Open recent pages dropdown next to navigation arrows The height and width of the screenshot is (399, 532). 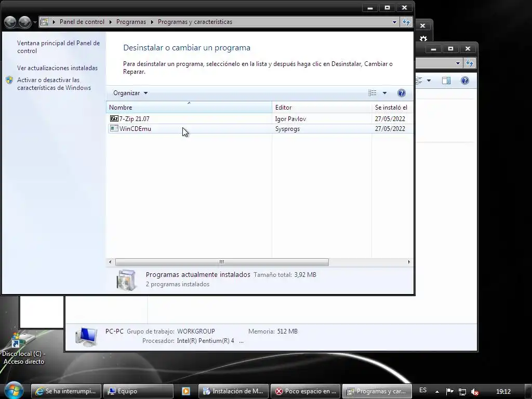(35, 22)
